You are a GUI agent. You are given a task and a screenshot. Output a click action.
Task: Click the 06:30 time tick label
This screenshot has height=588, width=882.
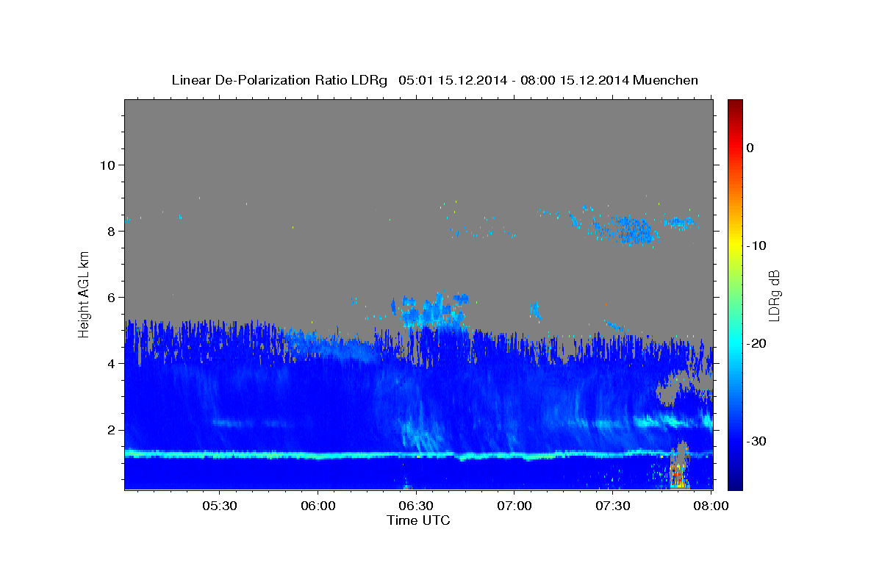(x=416, y=506)
